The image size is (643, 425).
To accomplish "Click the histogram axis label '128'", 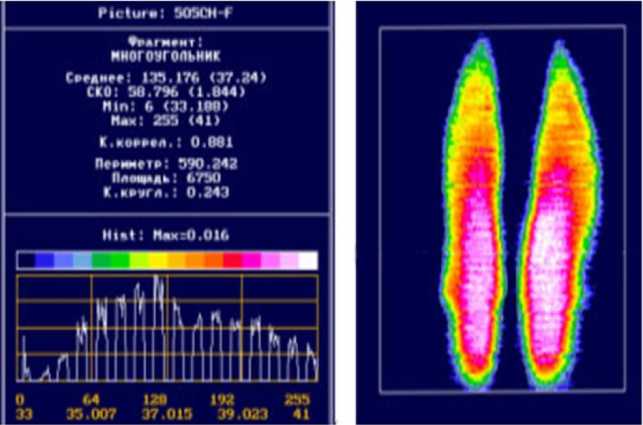I will pyautogui.click(x=155, y=399).
